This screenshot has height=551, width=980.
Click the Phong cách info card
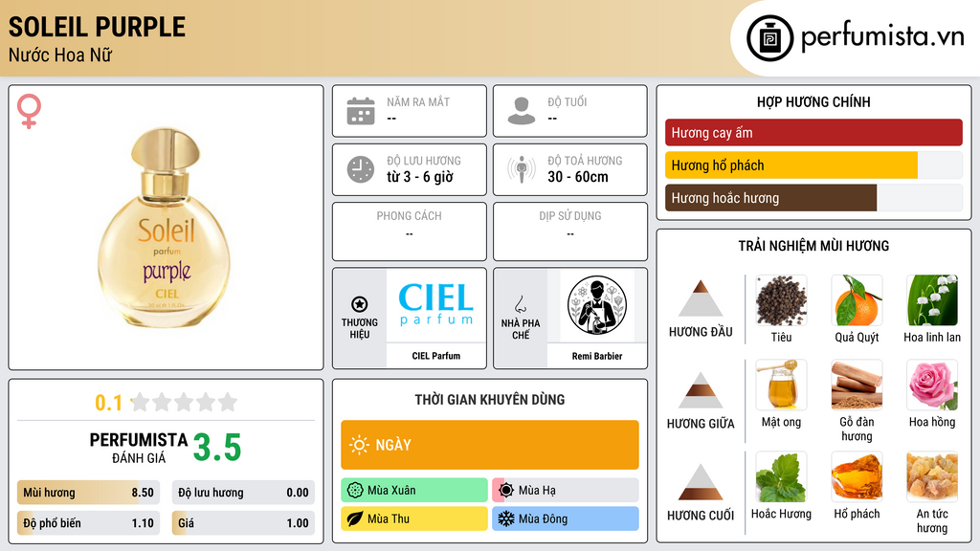coord(410,231)
